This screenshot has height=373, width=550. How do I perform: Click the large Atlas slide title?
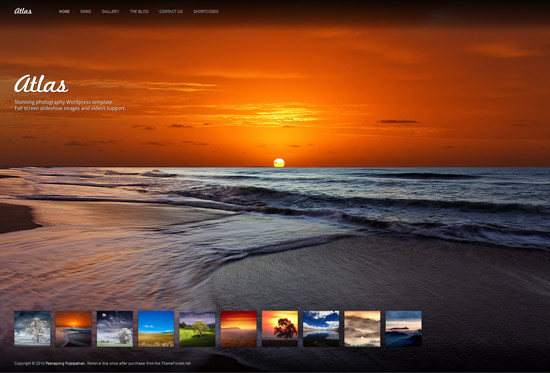click(41, 84)
